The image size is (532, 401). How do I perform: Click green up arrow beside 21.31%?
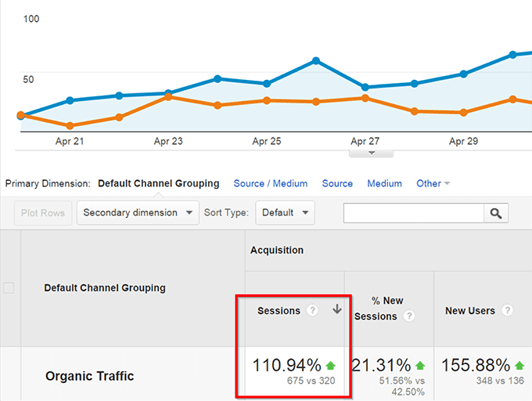click(420, 365)
